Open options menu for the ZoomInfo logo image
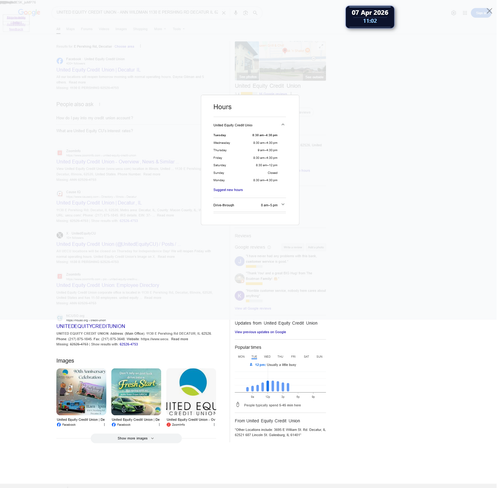This screenshot has width=500, height=488. (214, 425)
